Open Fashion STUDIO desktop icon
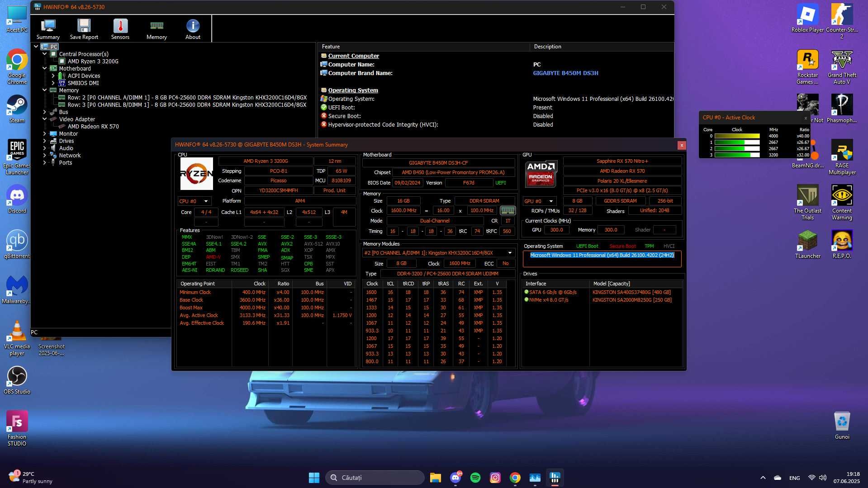The height and width of the screenshot is (488, 868). coord(17,428)
